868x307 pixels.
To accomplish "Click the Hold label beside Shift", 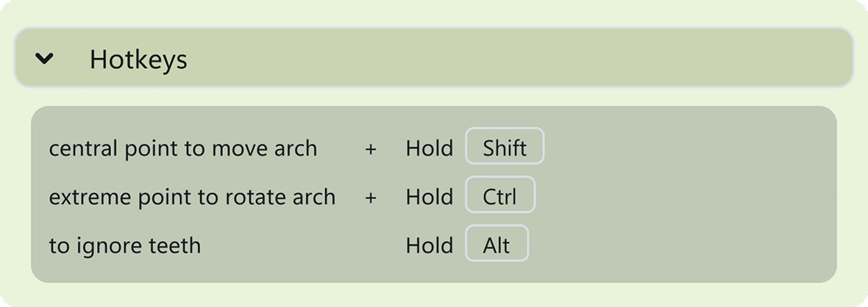I will [x=430, y=148].
